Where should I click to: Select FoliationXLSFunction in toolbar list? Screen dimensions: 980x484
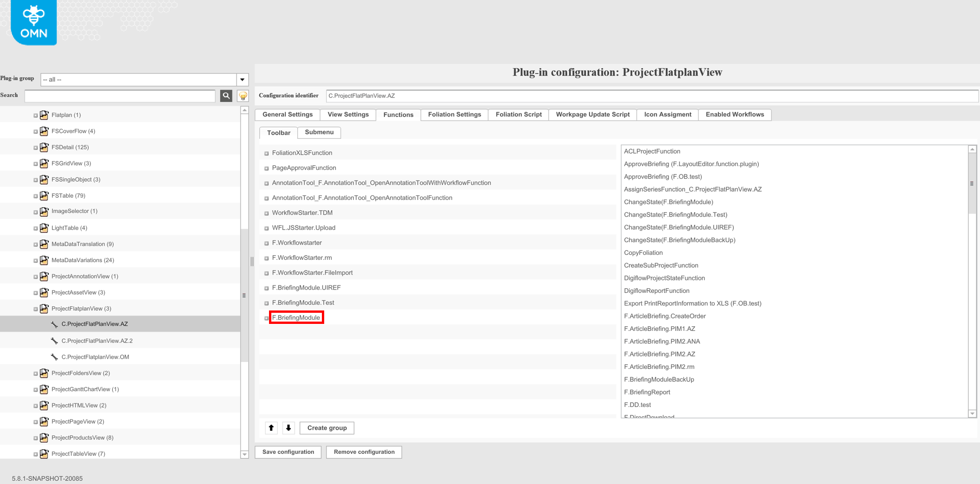[302, 153]
